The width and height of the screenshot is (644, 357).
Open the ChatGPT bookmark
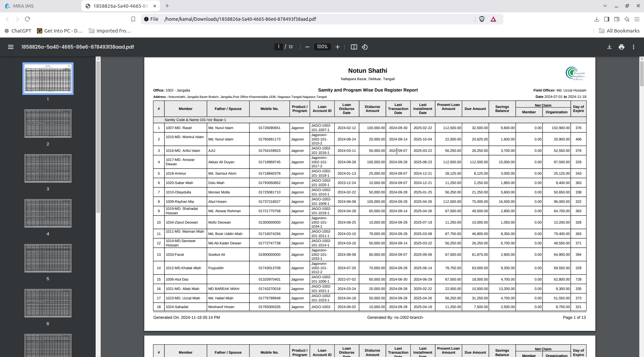(x=18, y=31)
